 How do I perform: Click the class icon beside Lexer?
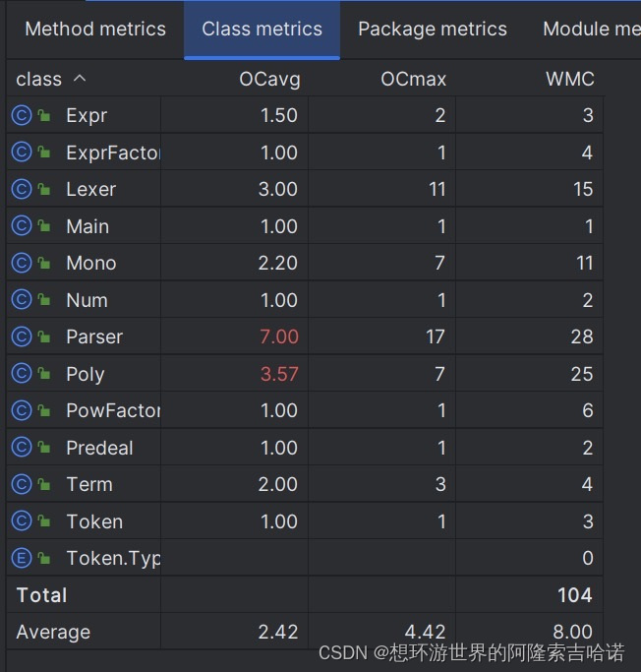click(x=22, y=189)
